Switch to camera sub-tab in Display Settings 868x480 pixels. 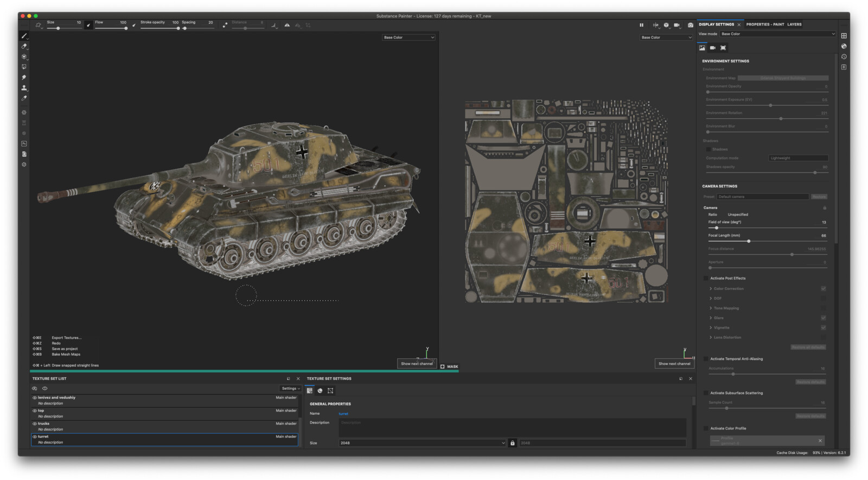(712, 48)
